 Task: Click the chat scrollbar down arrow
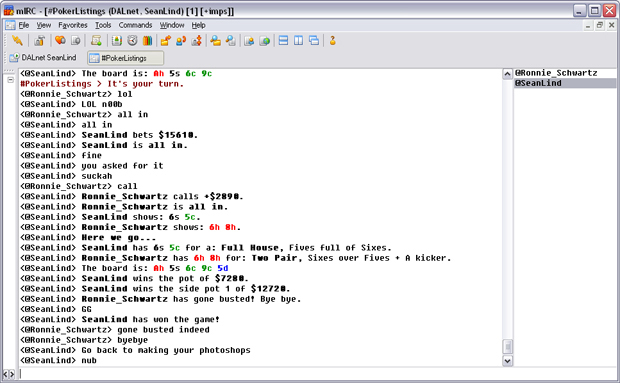[x=507, y=360]
